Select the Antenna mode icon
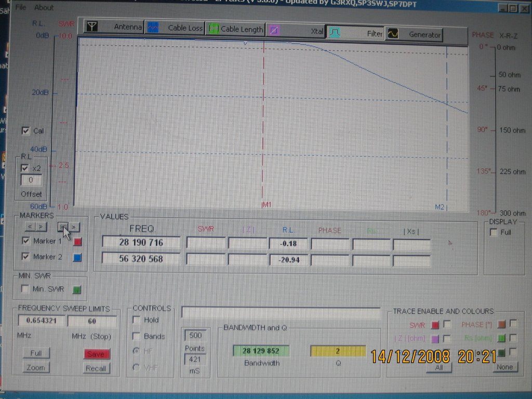Viewport: 532px width, 399px height. click(92, 27)
